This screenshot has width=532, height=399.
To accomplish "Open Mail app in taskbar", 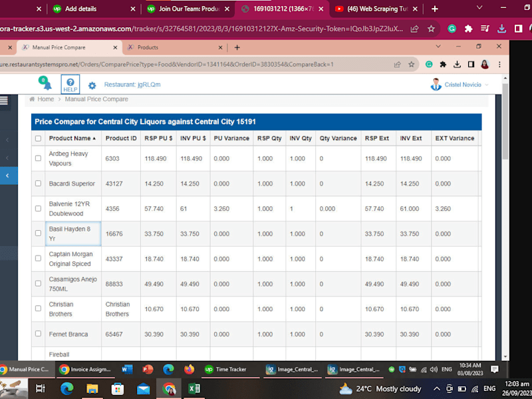I will click(x=143, y=389).
